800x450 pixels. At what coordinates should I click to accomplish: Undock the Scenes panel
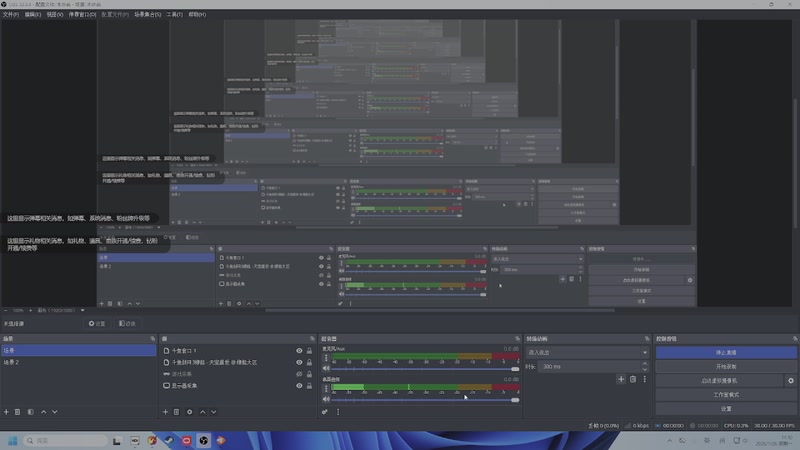[153, 339]
